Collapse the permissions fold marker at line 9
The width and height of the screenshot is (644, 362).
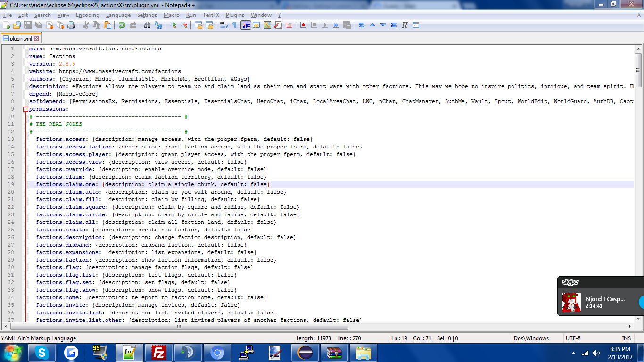point(25,109)
